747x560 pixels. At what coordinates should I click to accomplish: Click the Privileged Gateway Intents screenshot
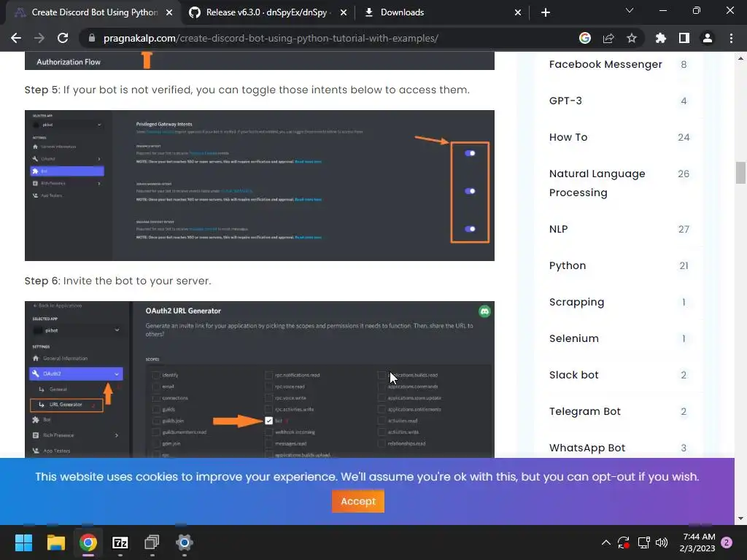click(x=260, y=185)
